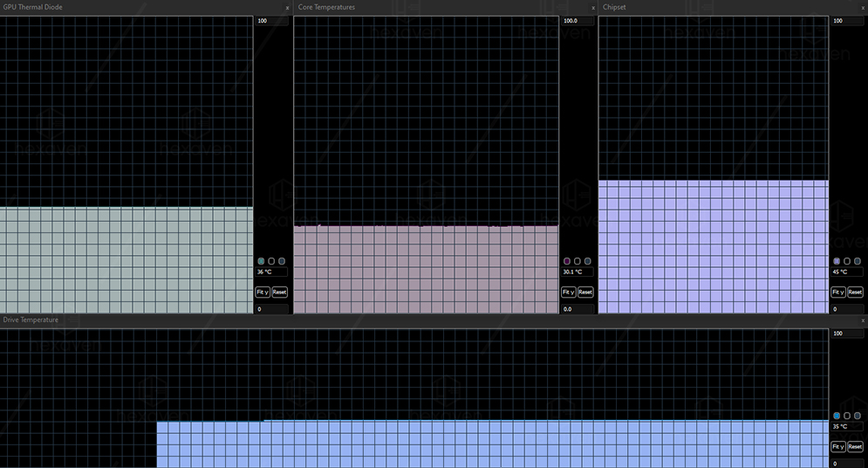The image size is (868, 468).
Task: Click the blue color circle in Drive Temperature panel
Action: click(x=837, y=416)
